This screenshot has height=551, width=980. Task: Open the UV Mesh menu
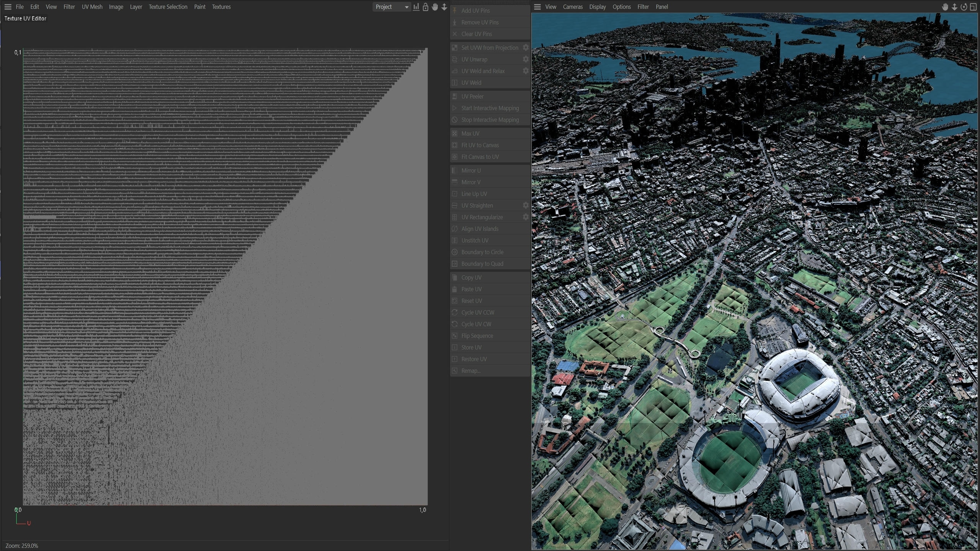pyautogui.click(x=92, y=7)
